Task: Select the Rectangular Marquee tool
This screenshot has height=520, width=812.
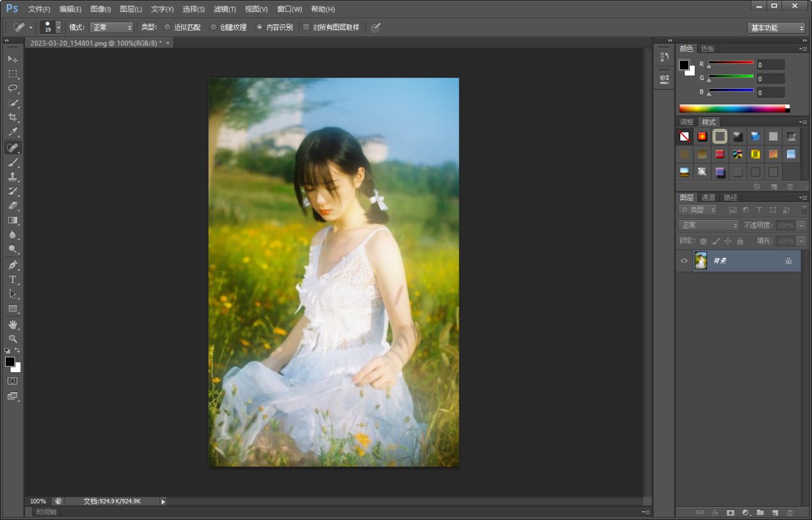Action: (12, 74)
